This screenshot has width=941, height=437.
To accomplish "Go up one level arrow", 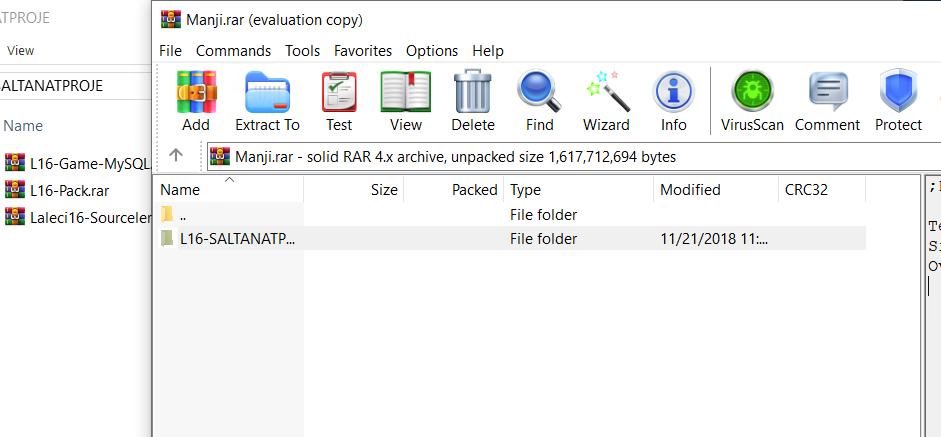I will (x=176, y=156).
